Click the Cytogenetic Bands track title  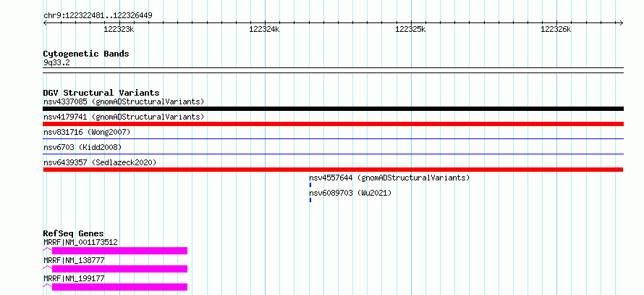(86, 54)
